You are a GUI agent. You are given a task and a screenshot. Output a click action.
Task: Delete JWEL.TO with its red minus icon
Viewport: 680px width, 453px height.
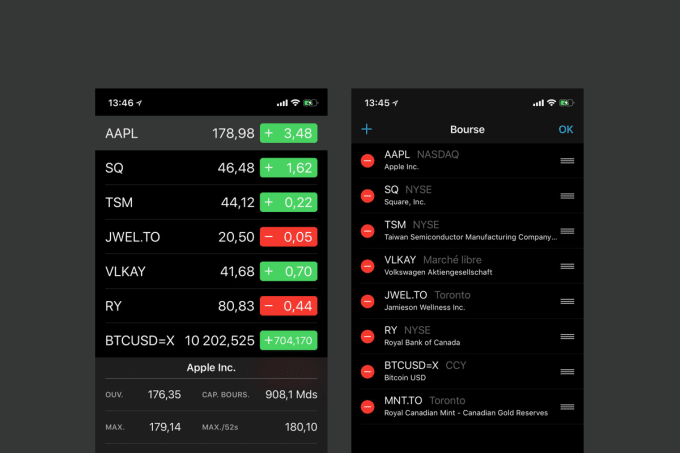coord(367,301)
